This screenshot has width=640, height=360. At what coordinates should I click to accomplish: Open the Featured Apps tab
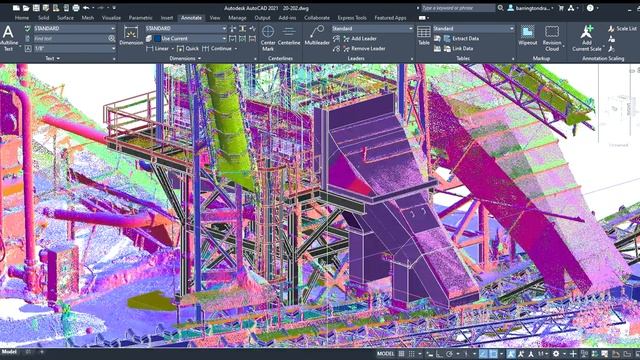390,18
